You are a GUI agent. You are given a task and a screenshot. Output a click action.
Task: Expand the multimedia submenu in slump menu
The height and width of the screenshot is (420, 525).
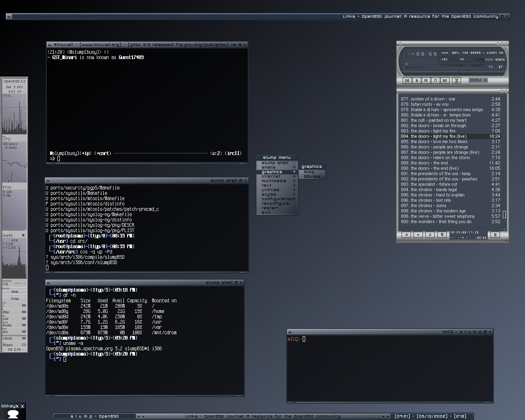pos(274,181)
